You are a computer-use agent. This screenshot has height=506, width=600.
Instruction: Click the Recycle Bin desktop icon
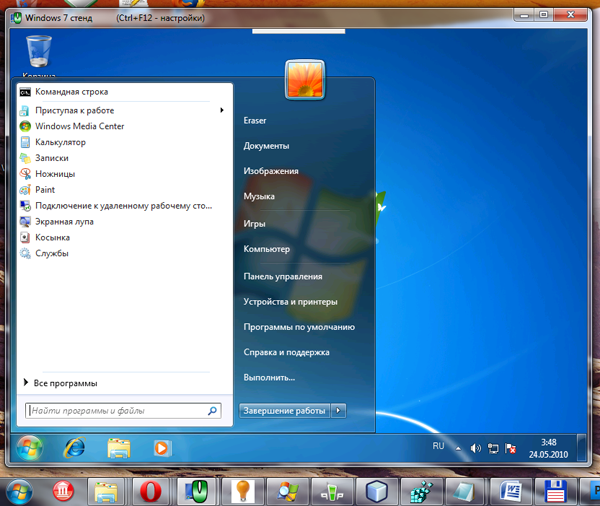coord(39,52)
